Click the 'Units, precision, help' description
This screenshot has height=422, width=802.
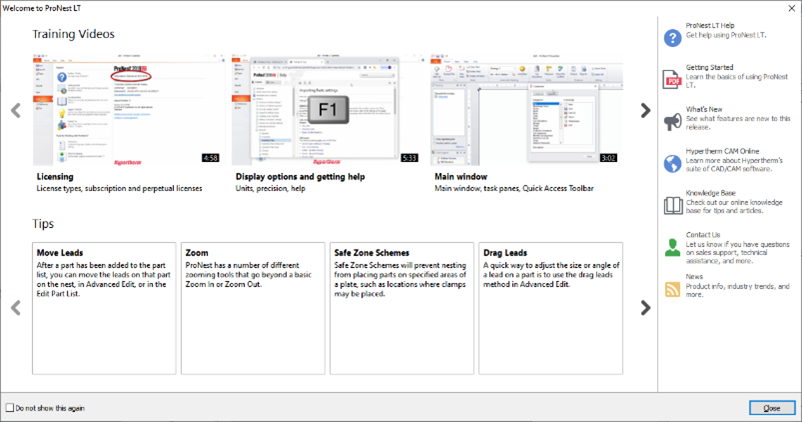click(270, 189)
